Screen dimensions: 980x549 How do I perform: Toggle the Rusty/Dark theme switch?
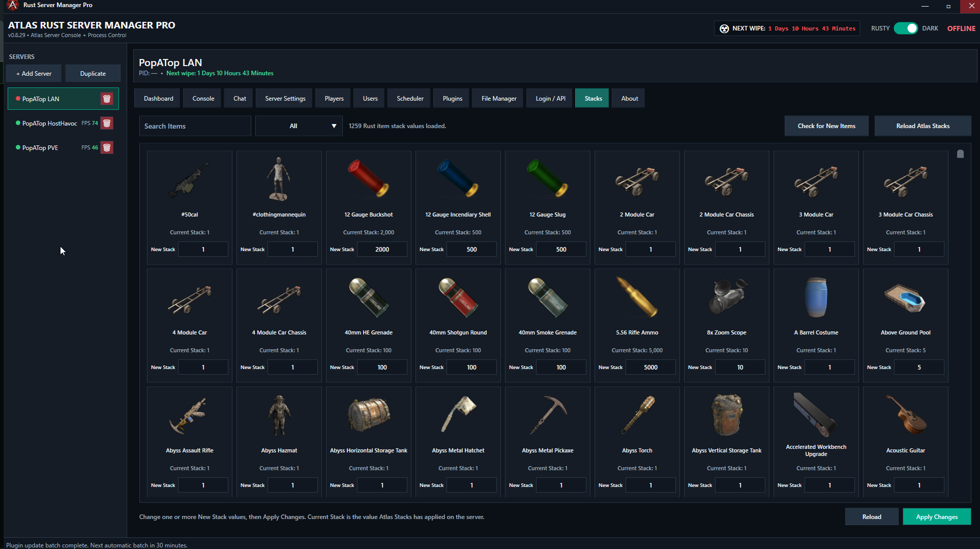906,28
